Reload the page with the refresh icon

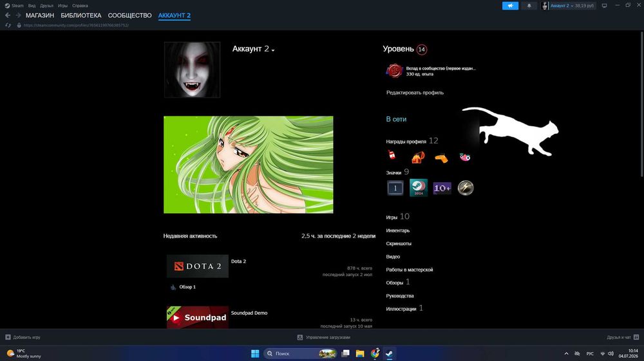8,26
